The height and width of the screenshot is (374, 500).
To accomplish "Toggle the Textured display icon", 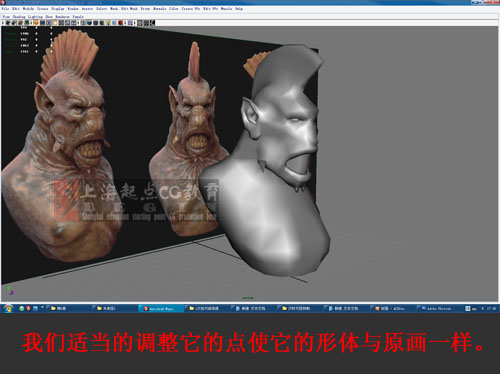I will click(102, 23).
